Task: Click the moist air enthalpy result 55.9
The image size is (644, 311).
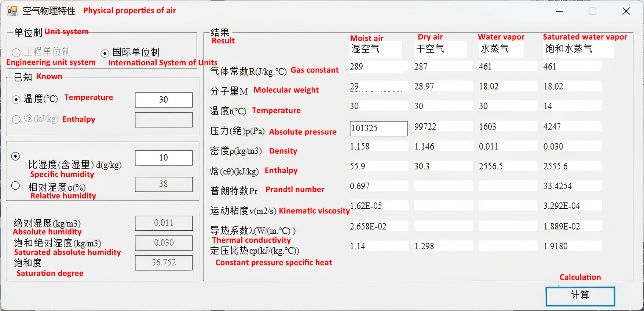Action: pyautogui.click(x=378, y=166)
